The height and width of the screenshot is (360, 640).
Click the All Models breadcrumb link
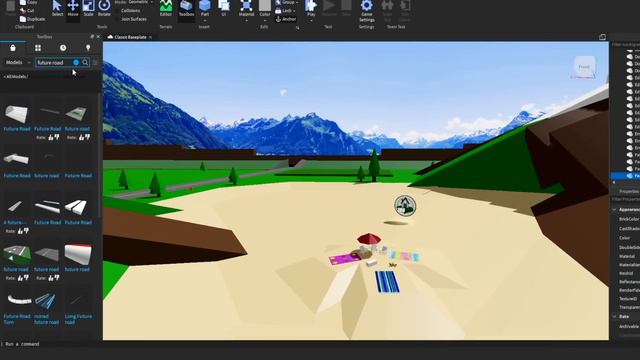click(x=16, y=76)
